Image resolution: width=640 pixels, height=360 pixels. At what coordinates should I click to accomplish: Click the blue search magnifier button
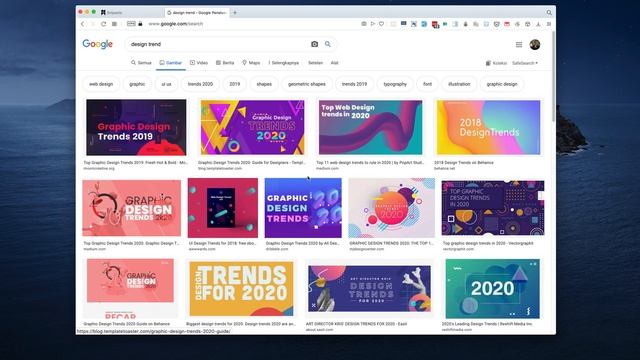pos(328,44)
